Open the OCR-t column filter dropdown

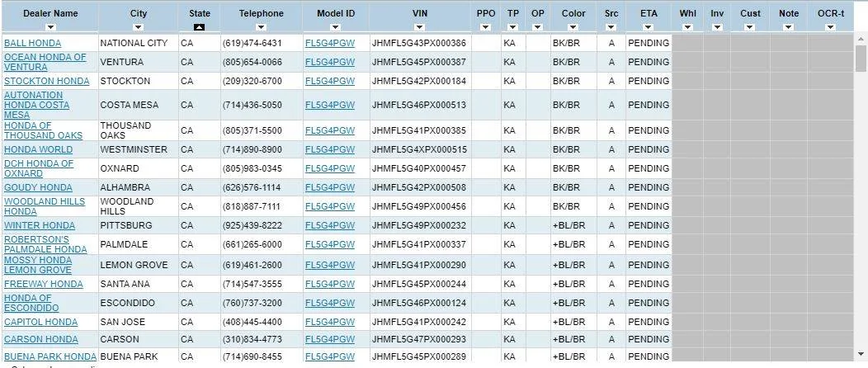[x=830, y=27]
